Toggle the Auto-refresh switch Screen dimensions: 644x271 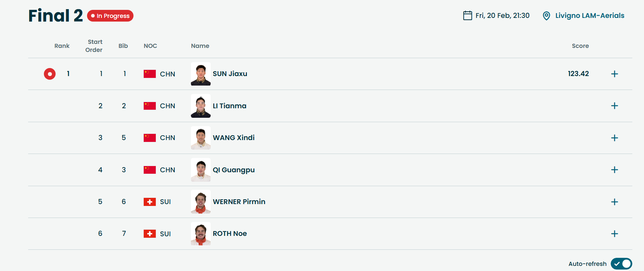[x=621, y=264]
